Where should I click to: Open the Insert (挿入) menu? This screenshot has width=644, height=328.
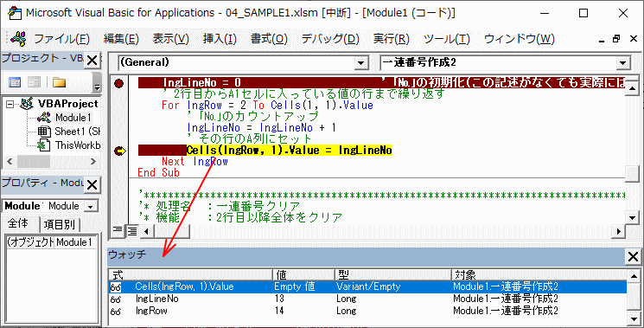click(x=220, y=39)
